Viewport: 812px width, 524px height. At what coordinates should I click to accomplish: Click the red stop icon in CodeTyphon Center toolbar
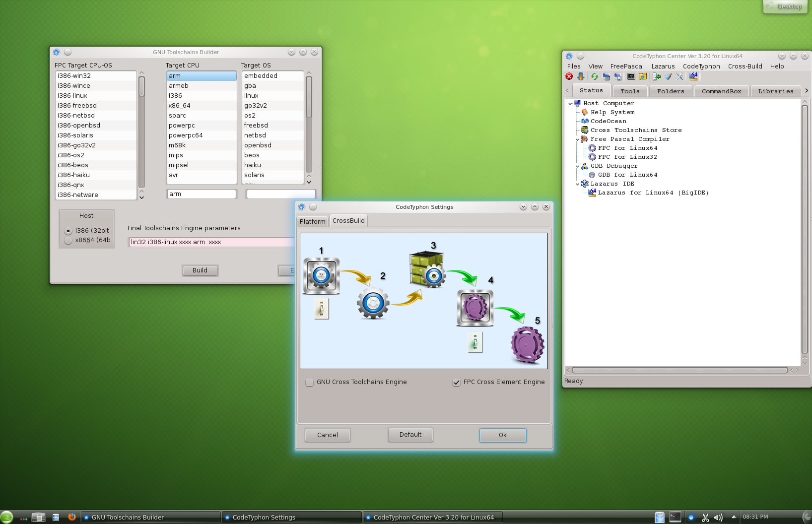(569, 76)
